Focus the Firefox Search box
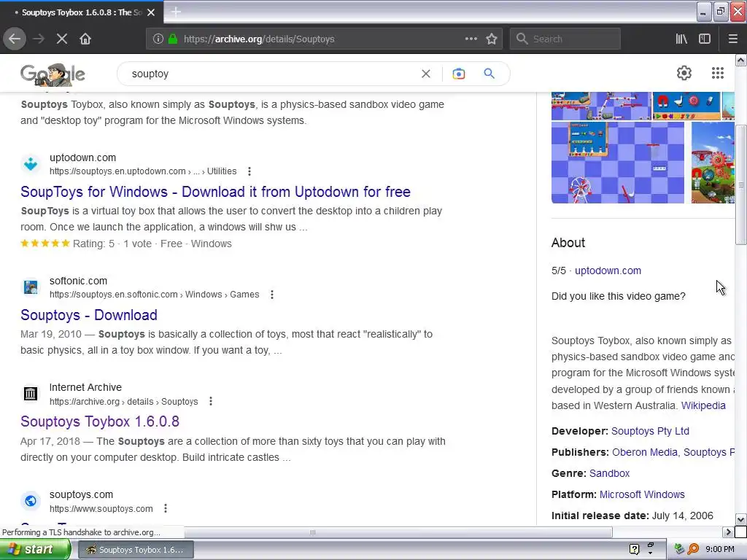The width and height of the screenshot is (747, 560). [x=565, y=39]
